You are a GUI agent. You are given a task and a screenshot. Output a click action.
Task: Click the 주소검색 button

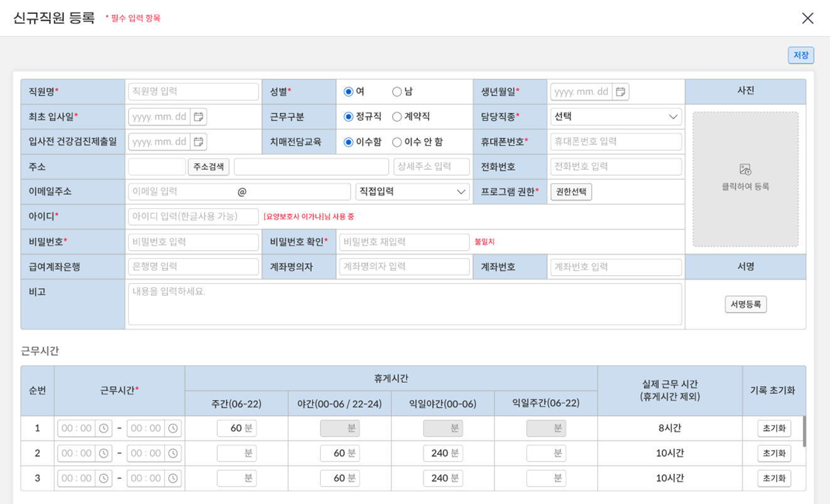[208, 167]
